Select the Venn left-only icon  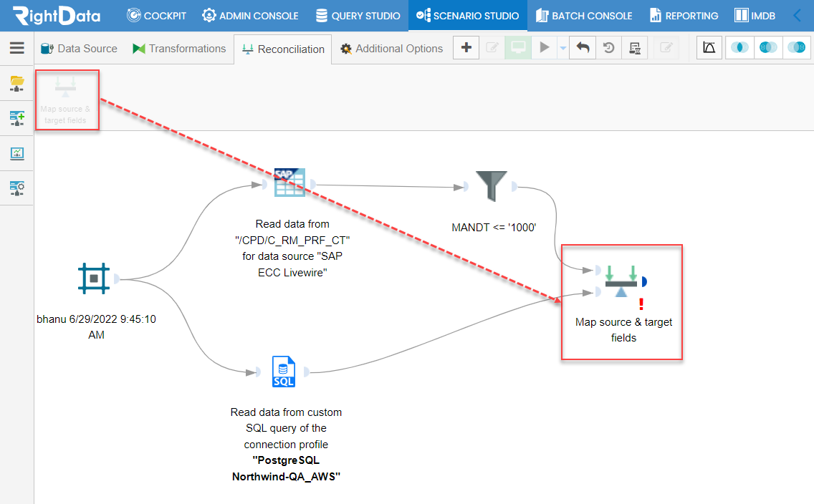point(768,48)
